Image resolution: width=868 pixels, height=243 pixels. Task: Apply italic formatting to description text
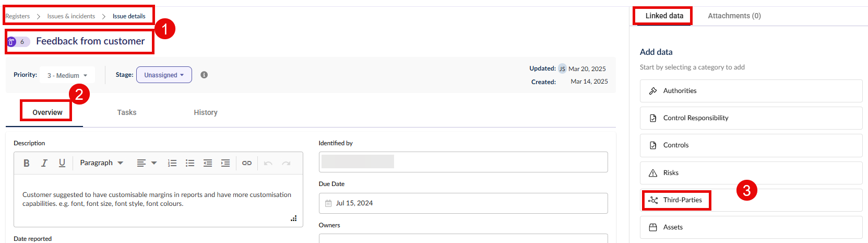click(x=44, y=163)
